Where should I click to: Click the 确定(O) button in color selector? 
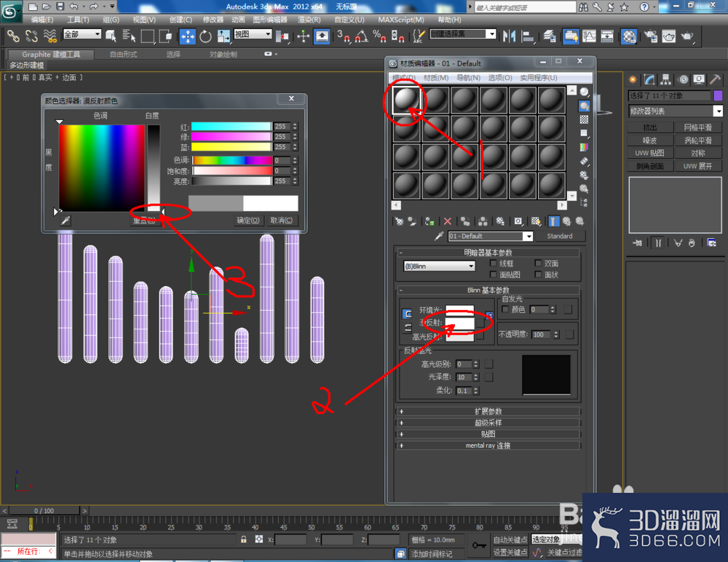[x=248, y=220]
